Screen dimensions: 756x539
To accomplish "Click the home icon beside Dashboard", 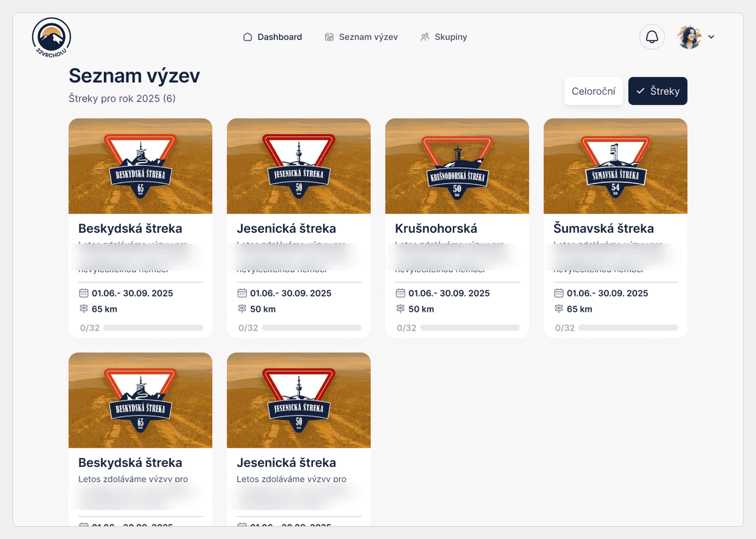I will pos(247,37).
